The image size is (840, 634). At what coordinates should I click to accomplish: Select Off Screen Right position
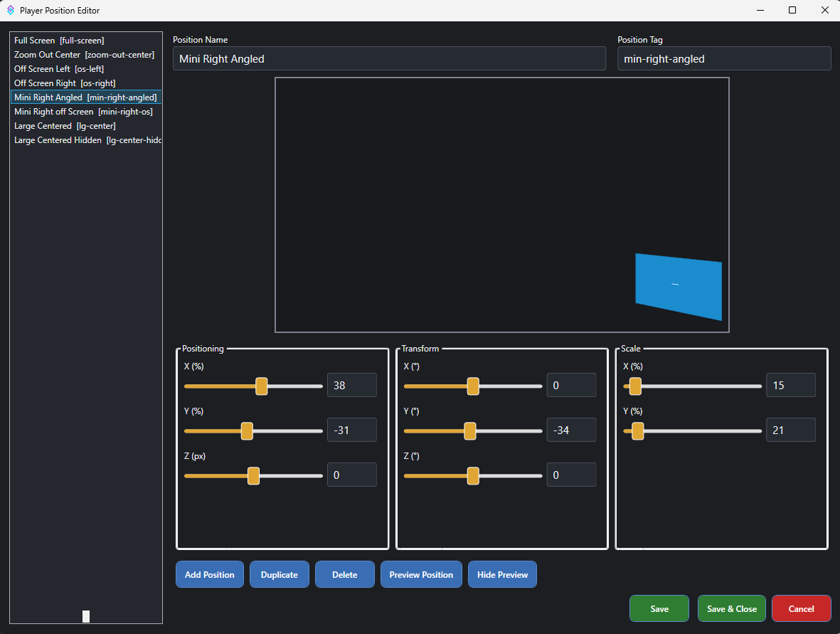tap(86, 83)
